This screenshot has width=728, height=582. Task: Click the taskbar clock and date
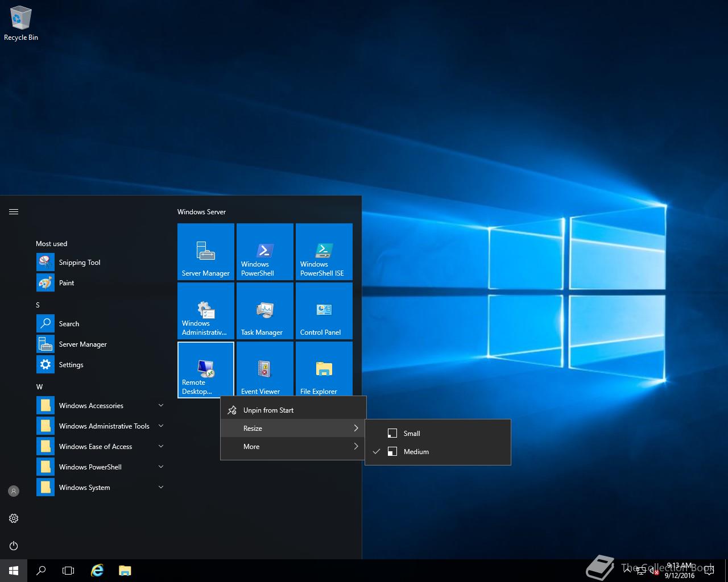680,571
